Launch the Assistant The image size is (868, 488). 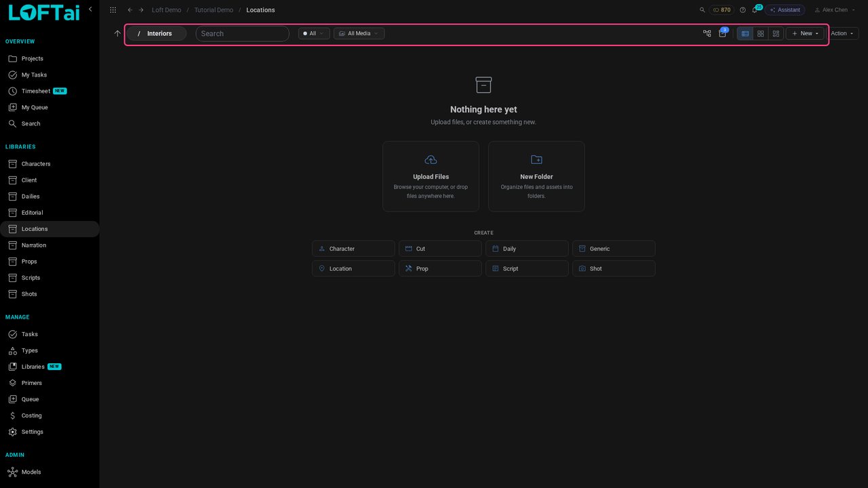785,10
